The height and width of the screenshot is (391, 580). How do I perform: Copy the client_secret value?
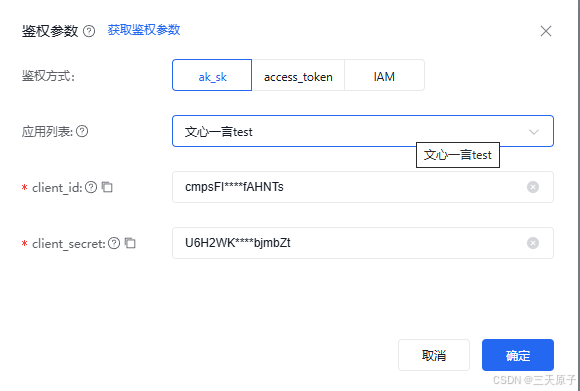130,243
